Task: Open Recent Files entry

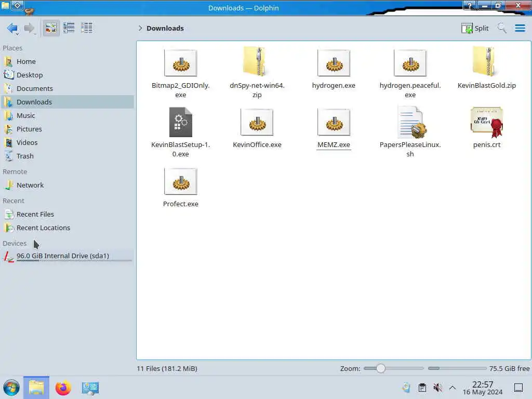Action: click(x=68, y=214)
